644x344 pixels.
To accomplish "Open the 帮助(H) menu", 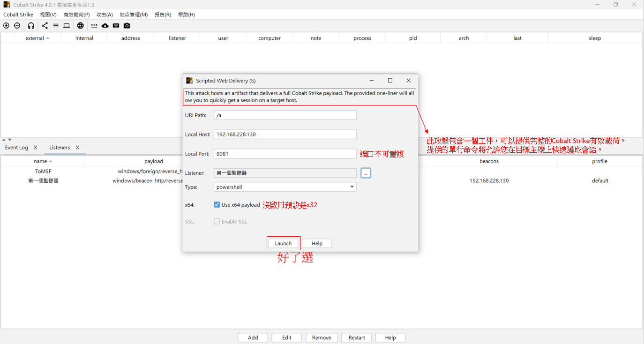I will pos(186,15).
